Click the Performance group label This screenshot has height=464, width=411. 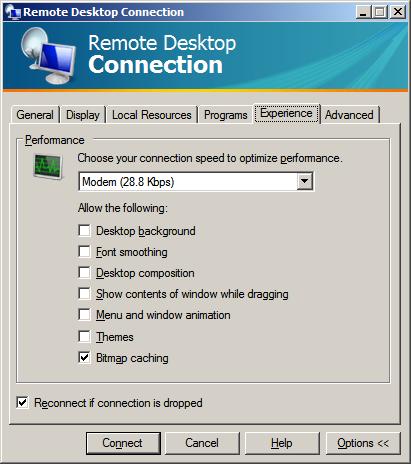point(55,140)
